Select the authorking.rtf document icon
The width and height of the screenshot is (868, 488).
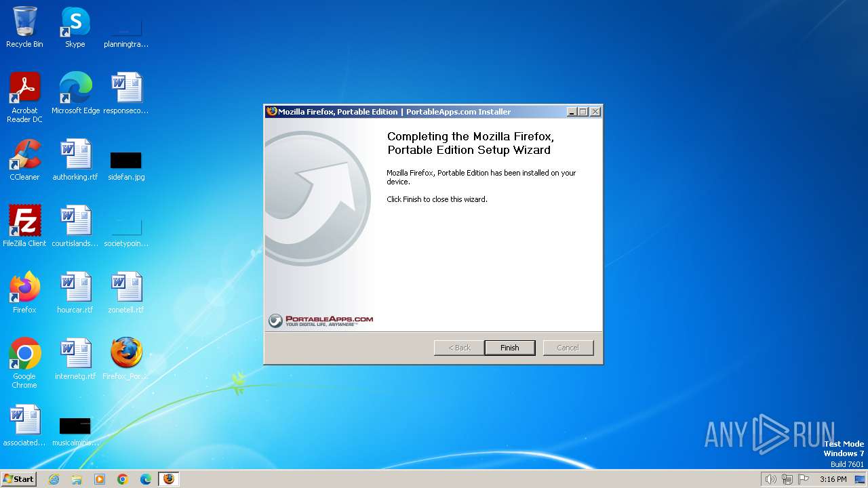[75, 160]
